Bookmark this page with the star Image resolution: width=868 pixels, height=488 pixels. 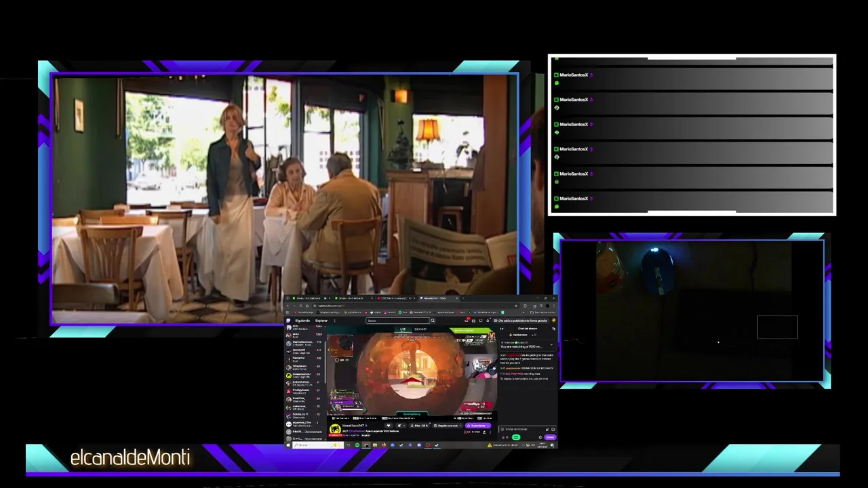click(x=516, y=306)
